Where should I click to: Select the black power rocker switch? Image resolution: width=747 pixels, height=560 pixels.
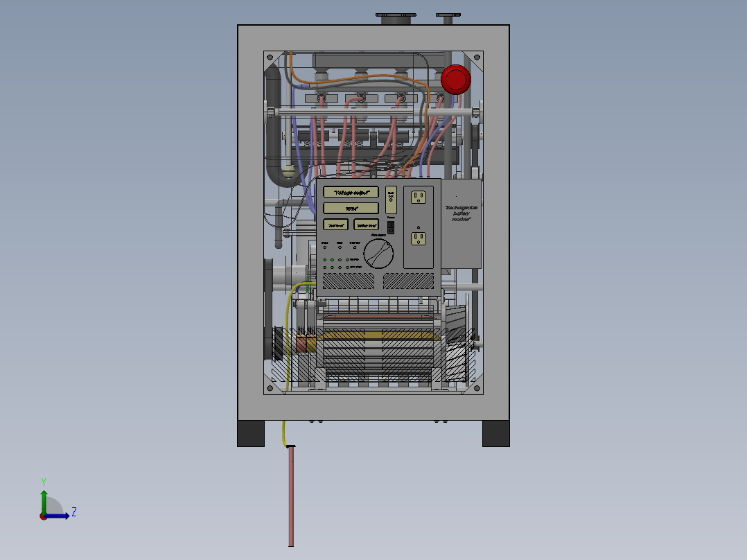click(x=391, y=227)
